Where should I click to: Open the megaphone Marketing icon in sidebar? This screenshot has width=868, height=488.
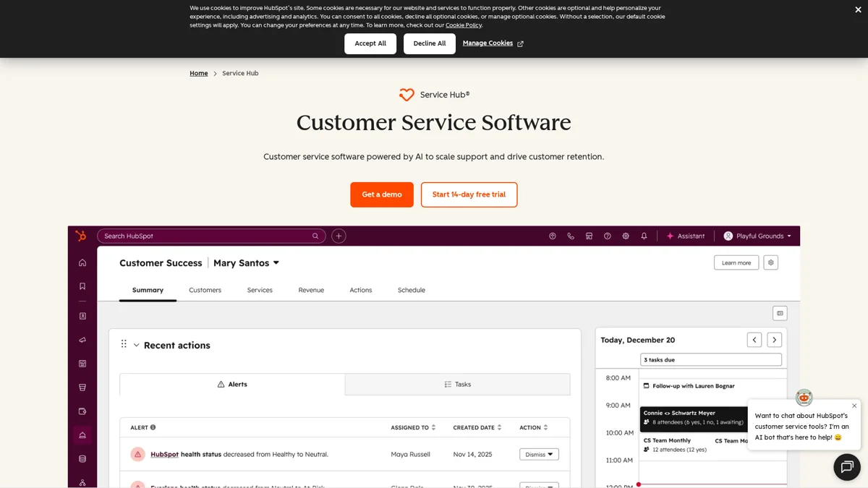82,340
